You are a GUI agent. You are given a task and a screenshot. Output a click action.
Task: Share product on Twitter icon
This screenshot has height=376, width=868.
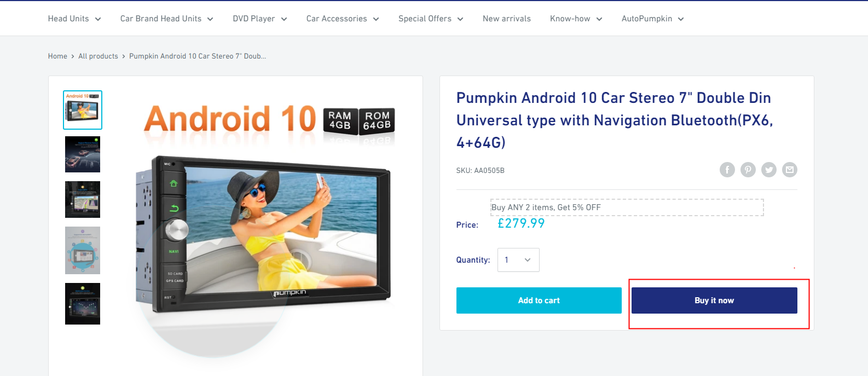click(x=769, y=170)
